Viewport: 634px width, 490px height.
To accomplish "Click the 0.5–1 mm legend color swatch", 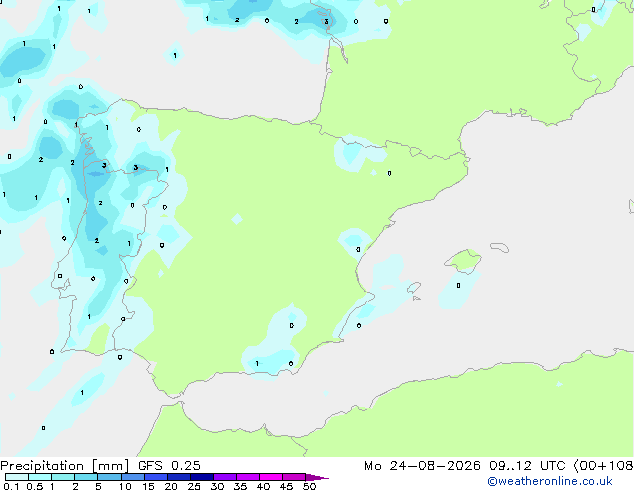I will (x=40, y=477).
